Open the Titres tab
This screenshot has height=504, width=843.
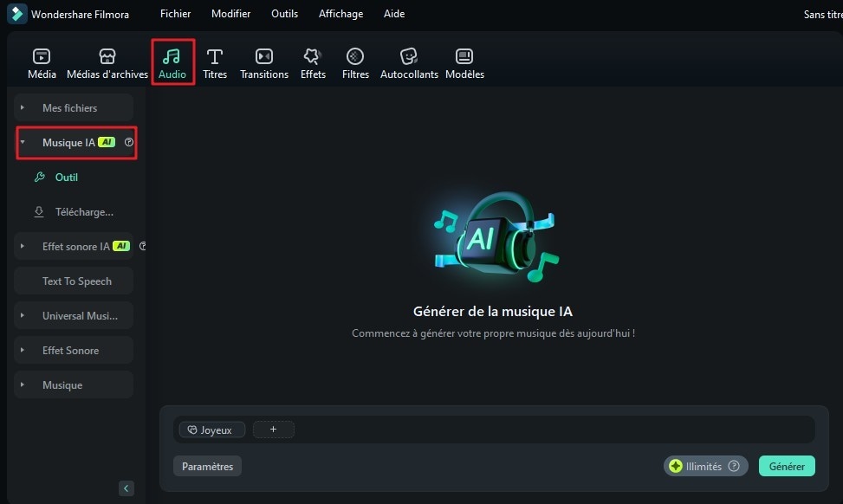point(215,63)
